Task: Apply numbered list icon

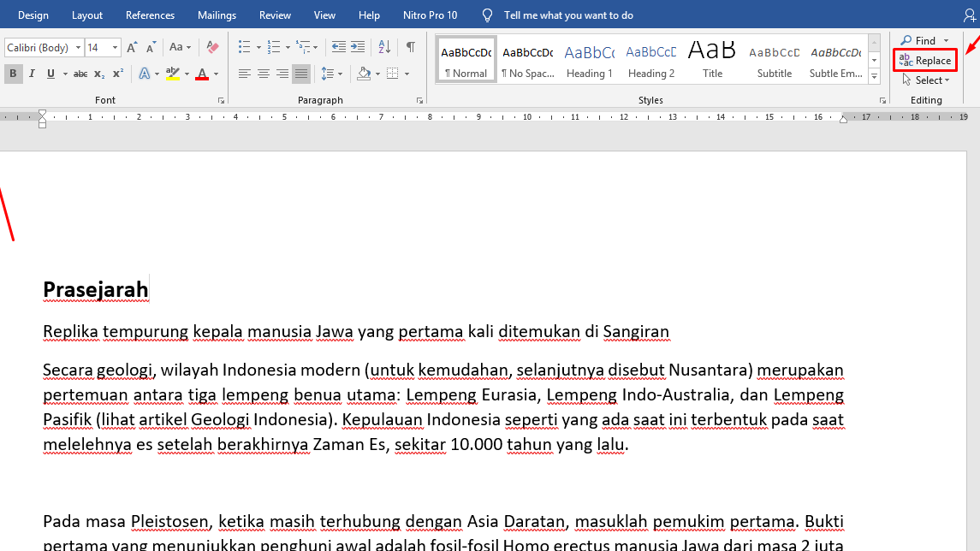Action: point(274,47)
